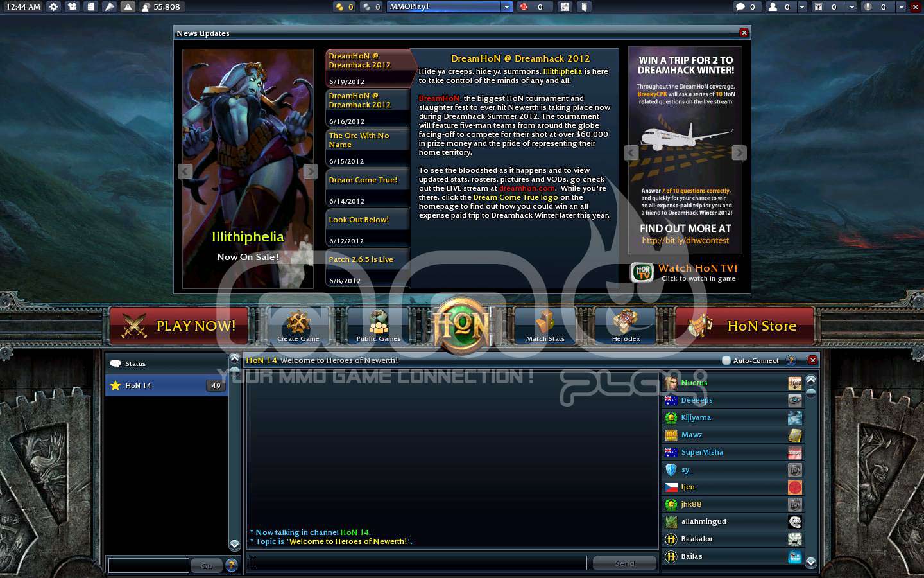Click the Send chat button

624,563
